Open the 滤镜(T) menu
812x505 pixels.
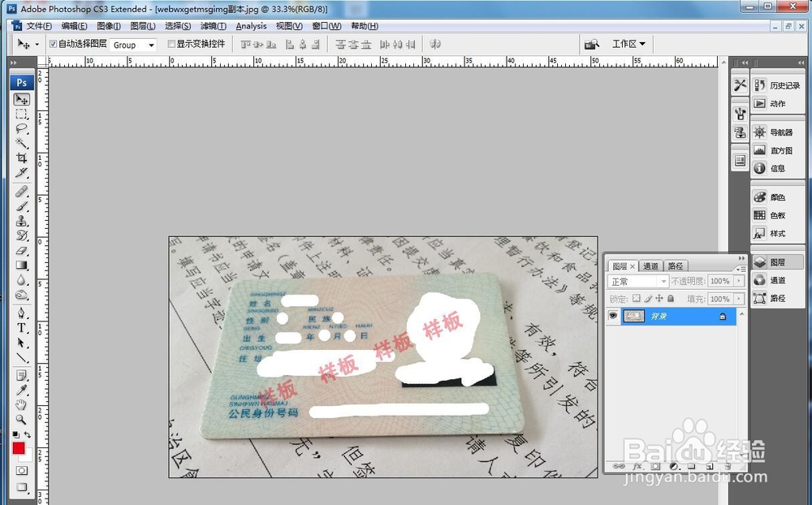(214, 26)
